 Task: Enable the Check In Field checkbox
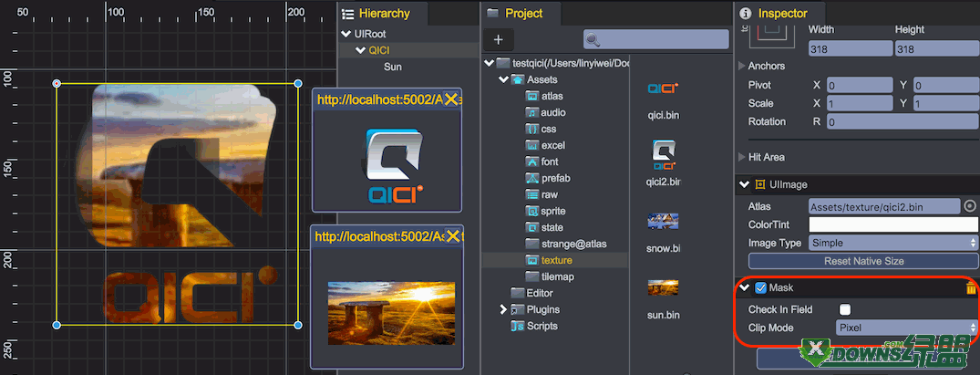point(845,309)
